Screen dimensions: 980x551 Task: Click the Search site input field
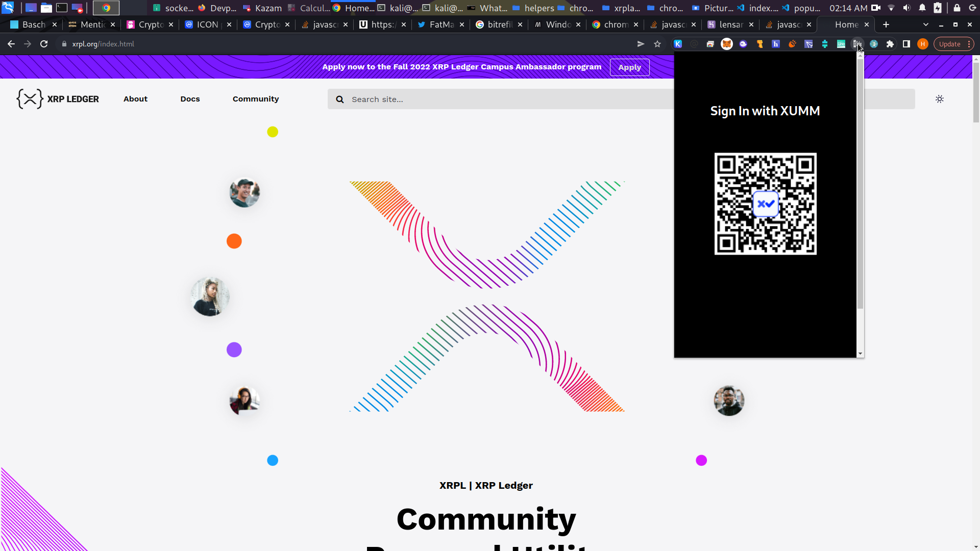coord(500,99)
